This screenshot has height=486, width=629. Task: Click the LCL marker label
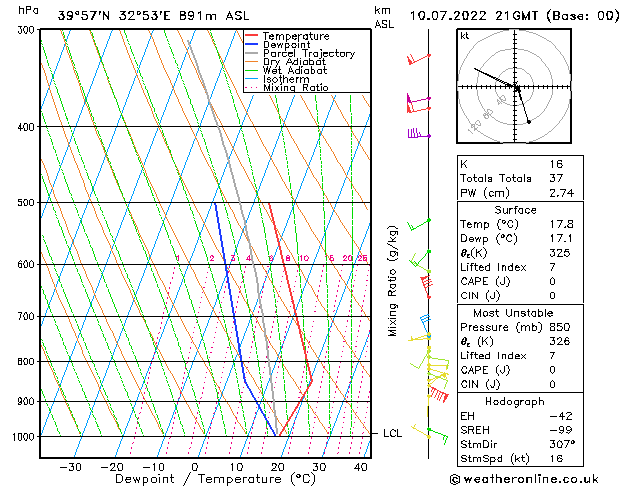tap(392, 433)
